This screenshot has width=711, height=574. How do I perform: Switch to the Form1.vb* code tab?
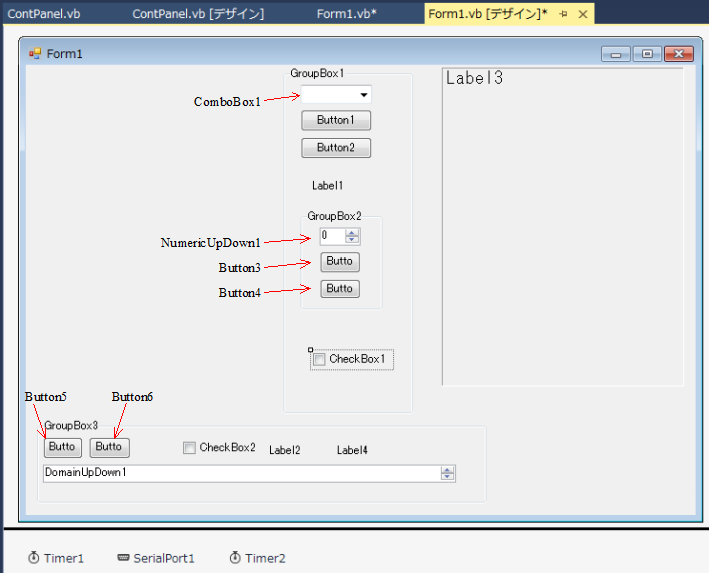[x=346, y=14]
